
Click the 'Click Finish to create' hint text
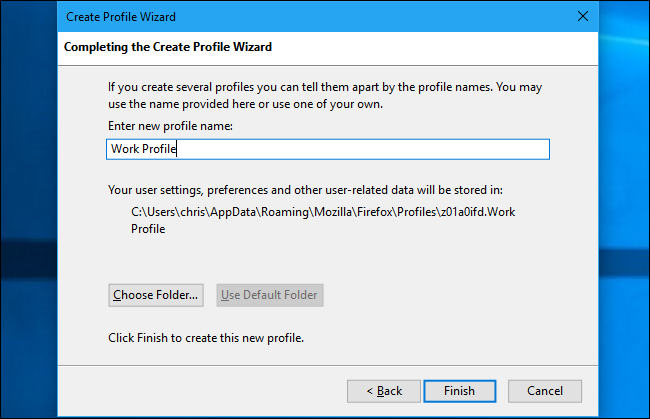tap(206, 338)
